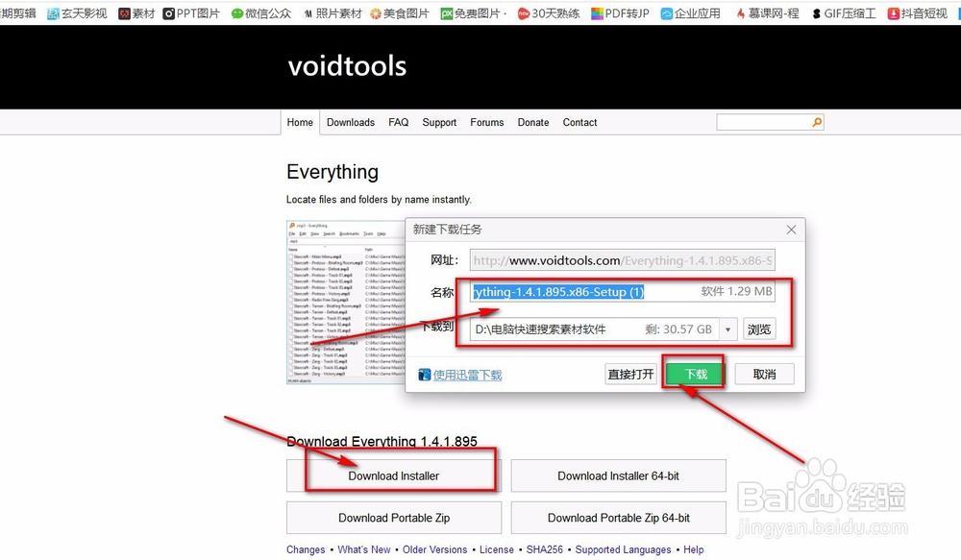Screen dimensions: 961x560
Task: Expand the download location dropdown arrow
Action: click(x=728, y=329)
